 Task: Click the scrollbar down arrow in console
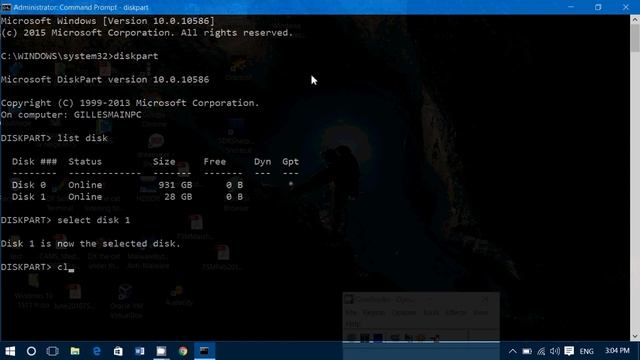click(x=635, y=336)
